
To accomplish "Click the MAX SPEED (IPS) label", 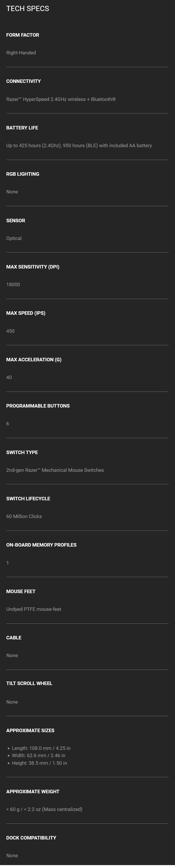I will coord(26,313).
